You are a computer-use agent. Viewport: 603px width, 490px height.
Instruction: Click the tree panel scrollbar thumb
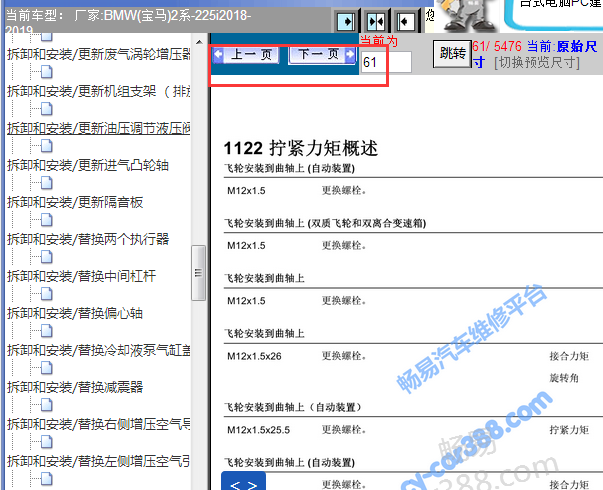click(x=198, y=273)
